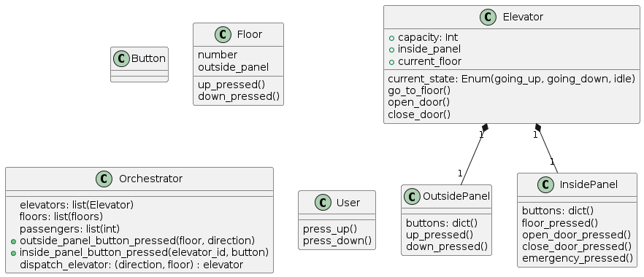644x277 pixels.
Task: Select the dispatch_elevator method line
Action: (x=131, y=265)
